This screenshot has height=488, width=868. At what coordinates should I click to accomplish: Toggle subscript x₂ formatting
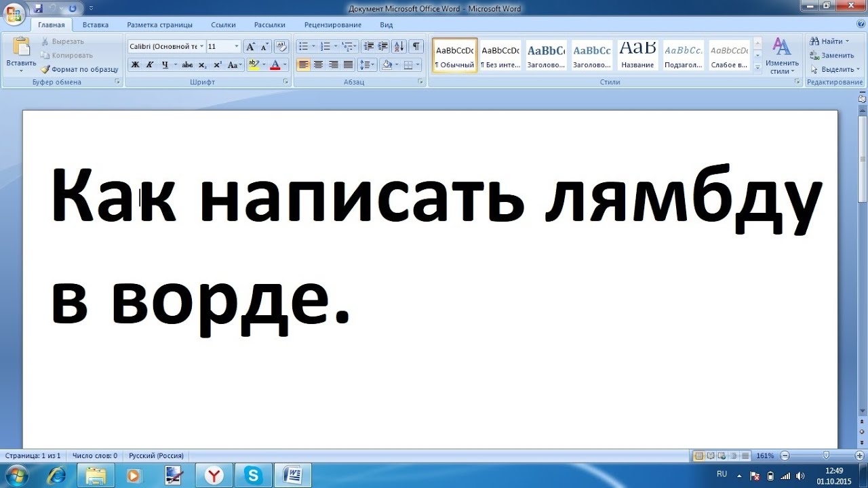[202, 65]
